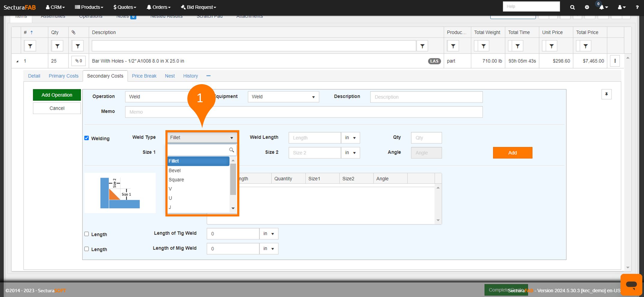Open the Quotes menu in navbar
The width and height of the screenshot is (644, 297).
(x=125, y=7)
